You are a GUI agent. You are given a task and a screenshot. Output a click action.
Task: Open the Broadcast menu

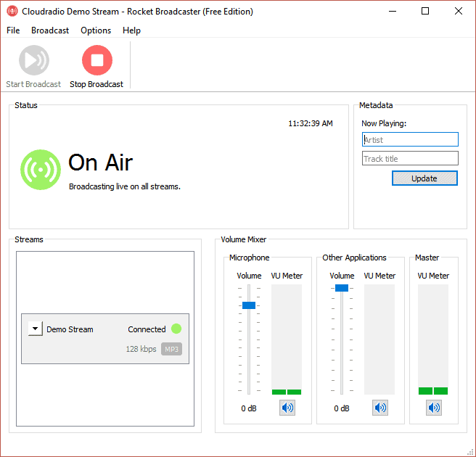coord(50,30)
